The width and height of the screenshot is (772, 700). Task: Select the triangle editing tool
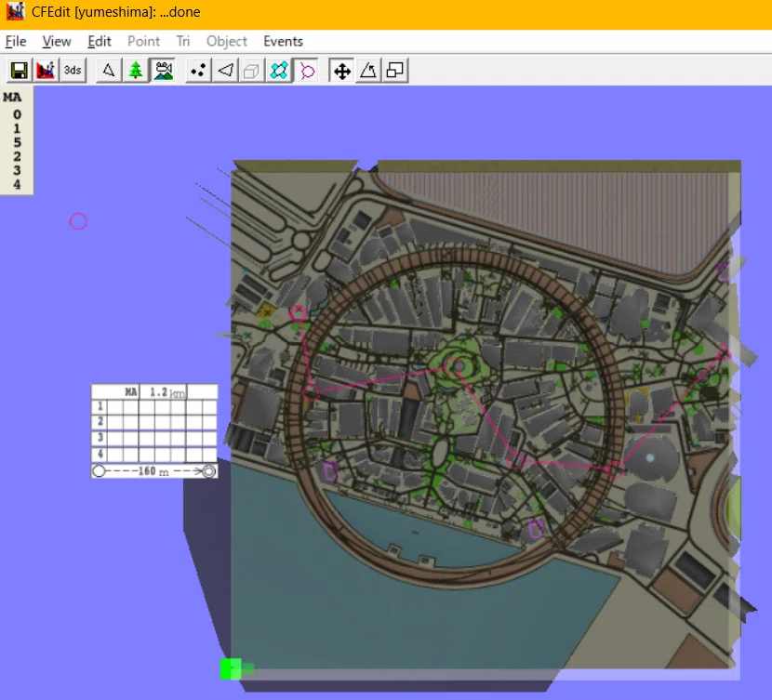point(225,71)
